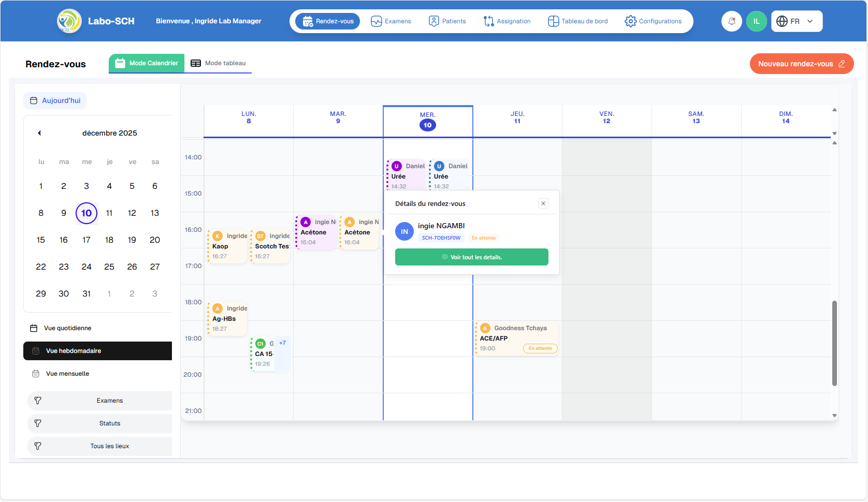Click Voir tout les details in the popup

click(x=471, y=257)
